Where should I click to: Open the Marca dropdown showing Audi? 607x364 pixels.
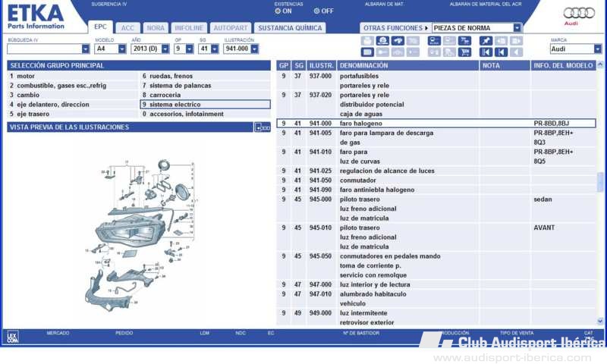click(x=598, y=49)
